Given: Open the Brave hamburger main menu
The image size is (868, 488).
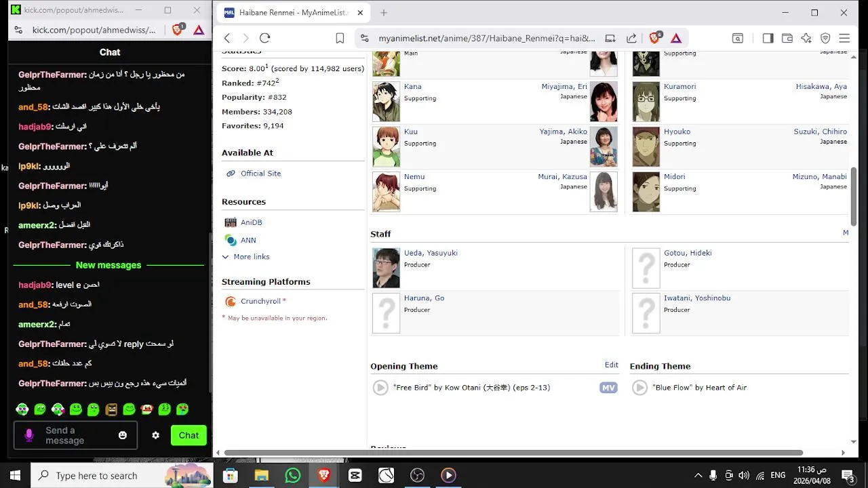Looking at the screenshot, I should pyautogui.click(x=844, y=39).
